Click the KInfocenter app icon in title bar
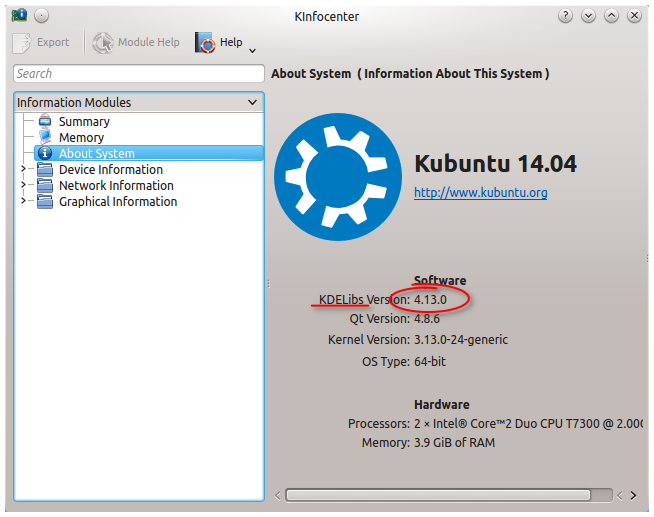The width and height of the screenshot is (654, 517). [x=18, y=16]
